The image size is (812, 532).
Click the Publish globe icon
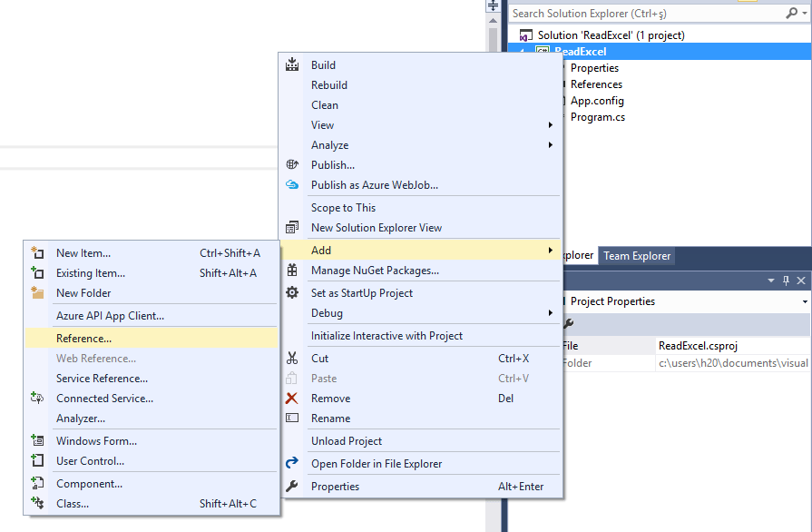(292, 164)
